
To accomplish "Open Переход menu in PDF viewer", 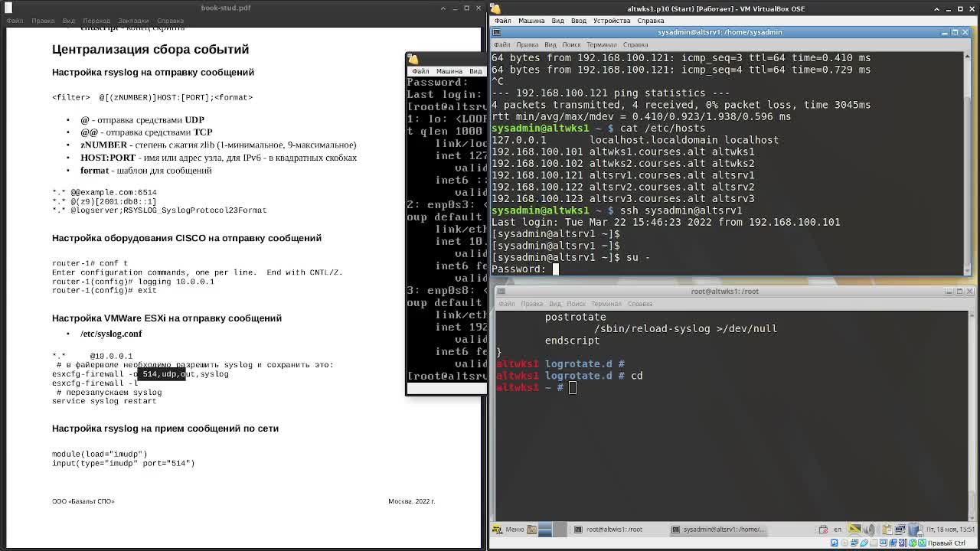I will pos(96,21).
